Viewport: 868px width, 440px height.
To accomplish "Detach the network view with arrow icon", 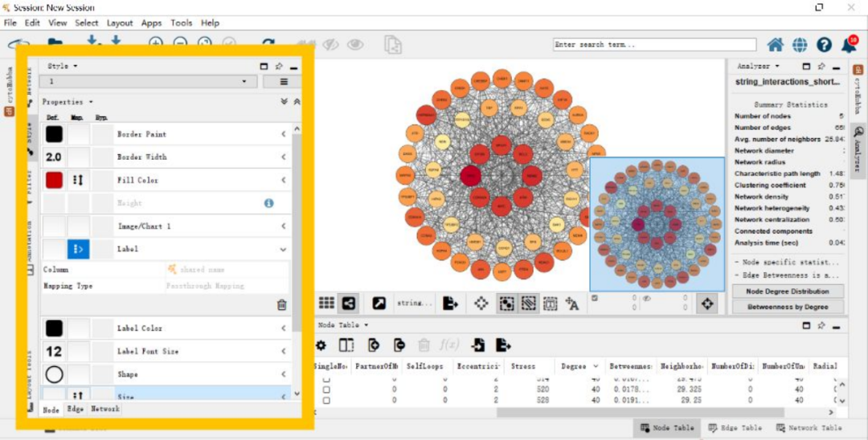I will (x=379, y=303).
